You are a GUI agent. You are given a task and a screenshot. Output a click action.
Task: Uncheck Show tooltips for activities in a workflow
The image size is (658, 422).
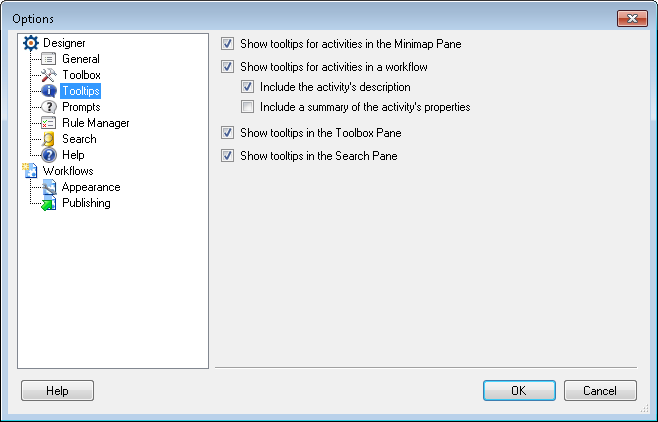[x=227, y=67]
